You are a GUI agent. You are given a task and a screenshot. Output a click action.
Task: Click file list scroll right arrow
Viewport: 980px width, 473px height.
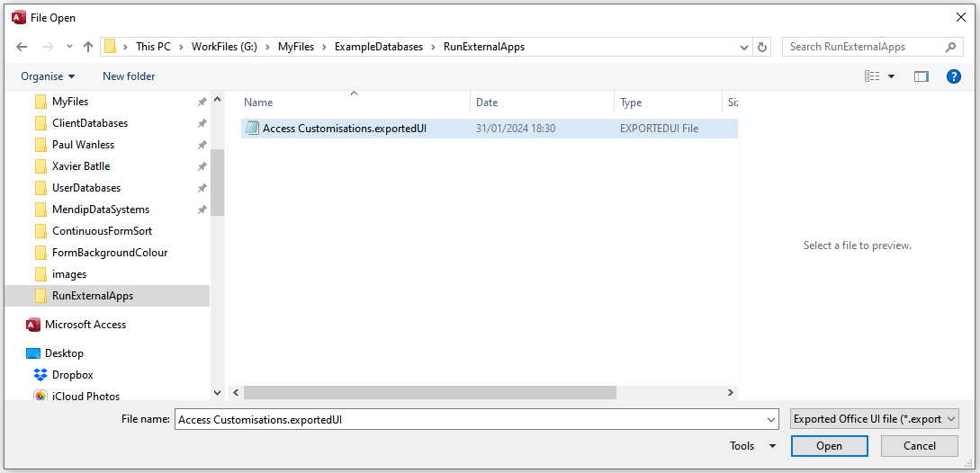coord(730,392)
